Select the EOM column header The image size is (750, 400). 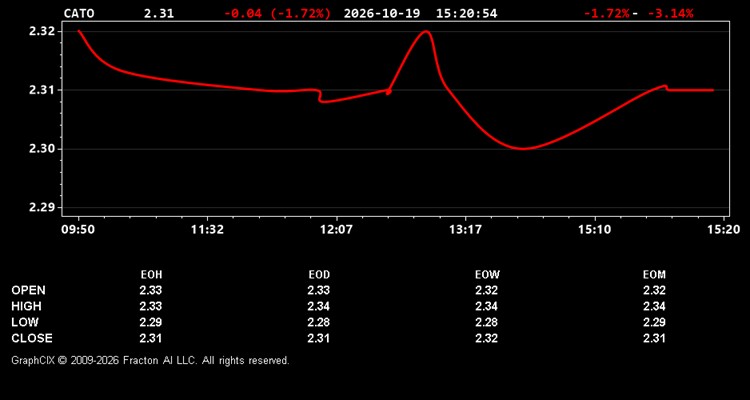click(x=654, y=275)
